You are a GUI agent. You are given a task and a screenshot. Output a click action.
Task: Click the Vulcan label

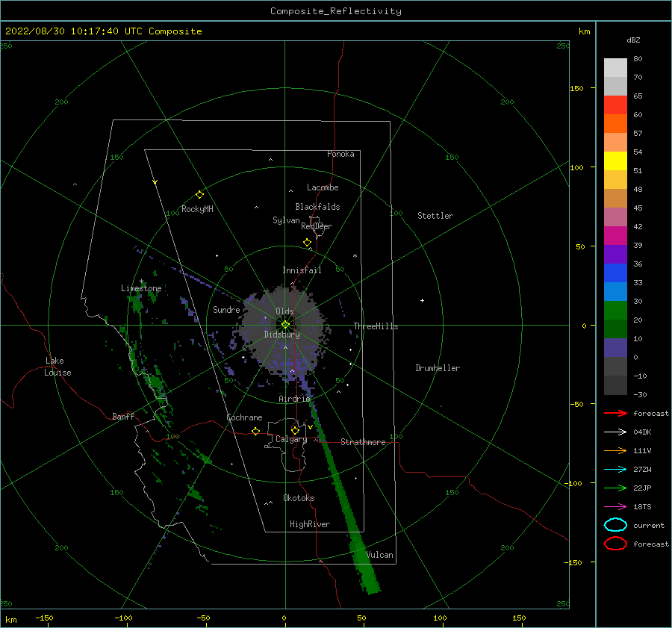[380, 555]
